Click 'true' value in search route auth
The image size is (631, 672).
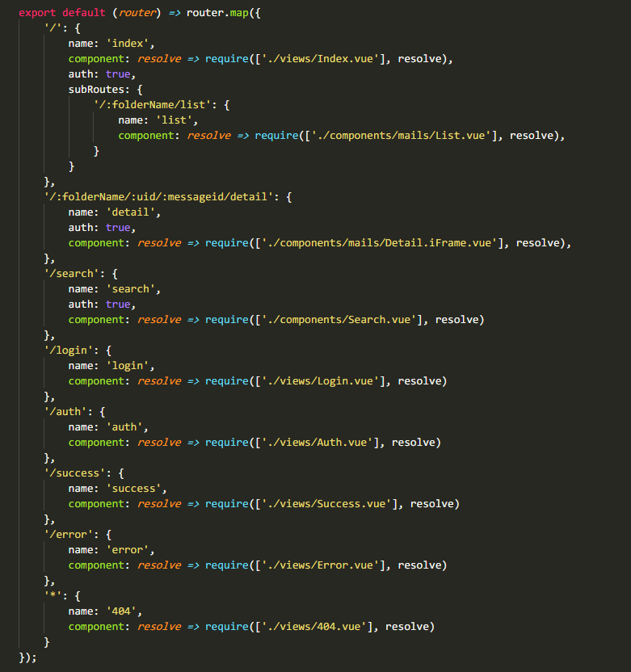point(118,304)
